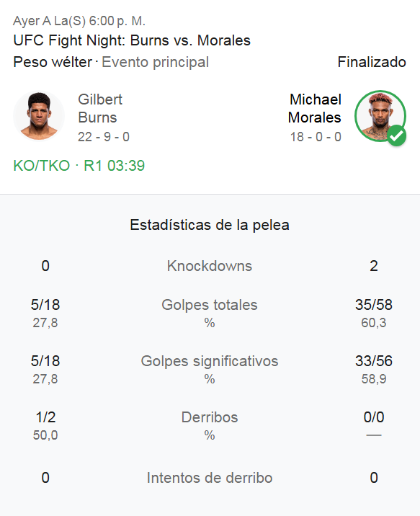
Task: Click the green winner checkmark badge
Action: [396, 135]
